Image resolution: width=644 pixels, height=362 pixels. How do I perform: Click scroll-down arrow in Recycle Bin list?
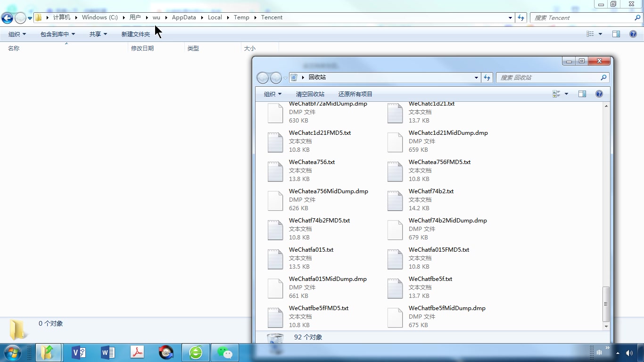(606, 326)
